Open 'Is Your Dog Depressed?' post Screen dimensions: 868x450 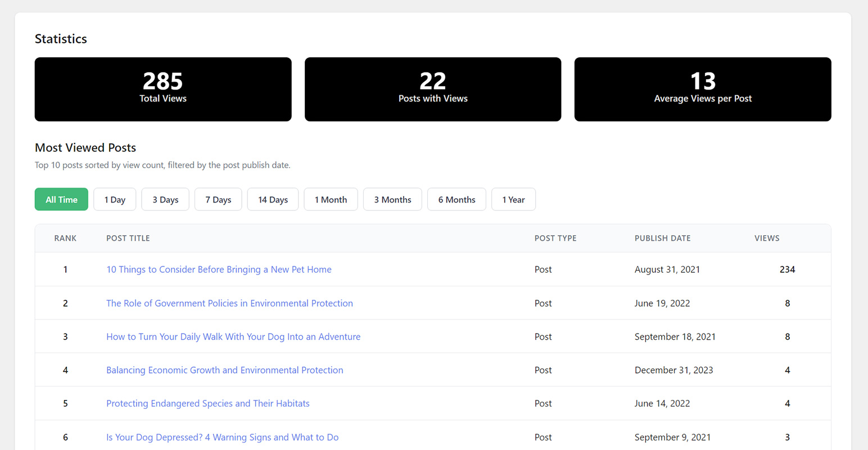click(x=222, y=437)
